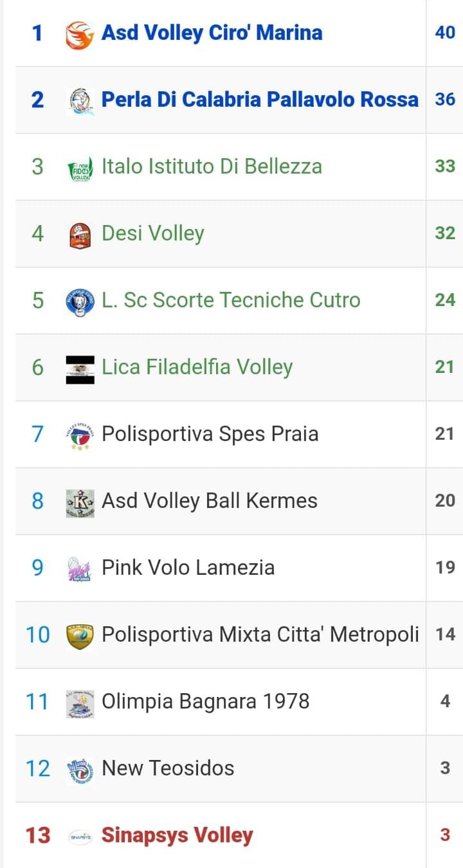Click the Lica Filadelfia Volley striped logo
463x868 pixels.
point(80,368)
